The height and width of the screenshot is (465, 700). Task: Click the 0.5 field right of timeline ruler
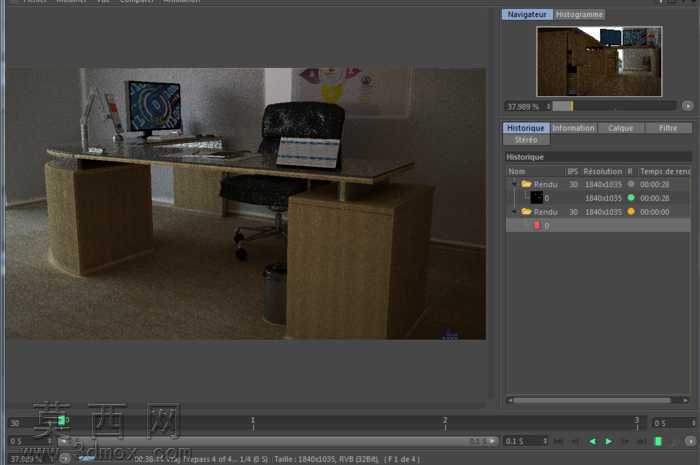[x=674, y=423]
